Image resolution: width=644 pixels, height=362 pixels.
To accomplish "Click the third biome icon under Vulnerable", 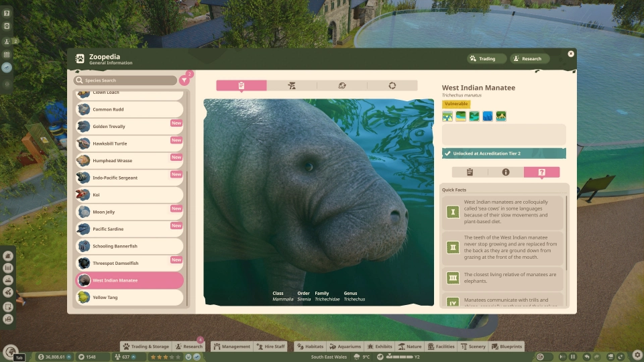I will point(474,117).
